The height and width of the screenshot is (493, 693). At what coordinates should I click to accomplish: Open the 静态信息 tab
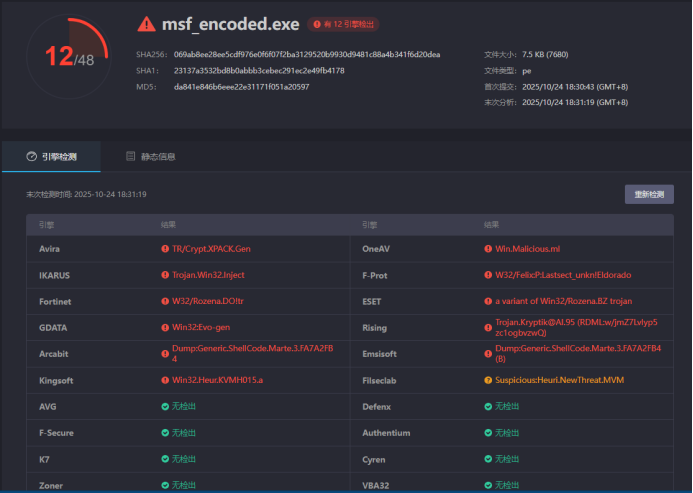150,157
